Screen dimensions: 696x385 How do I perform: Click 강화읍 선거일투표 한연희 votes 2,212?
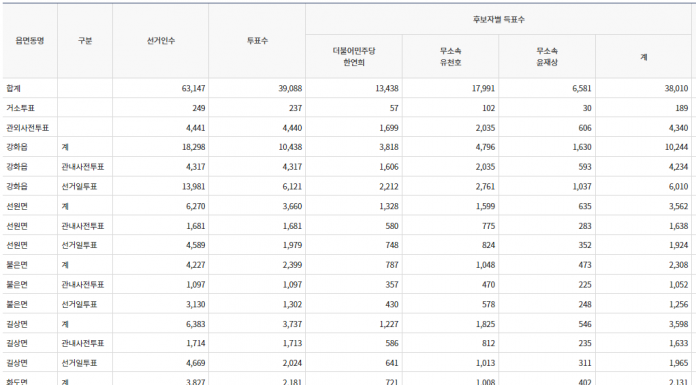(389, 187)
